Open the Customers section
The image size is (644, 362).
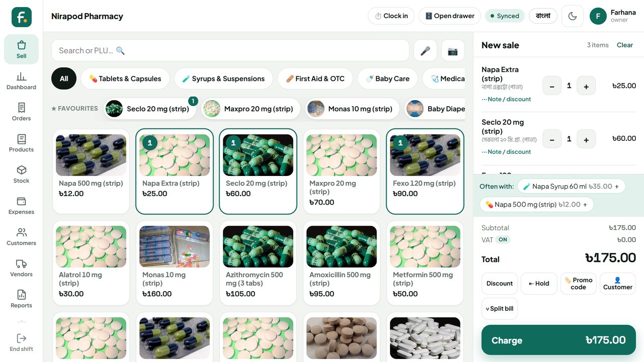21,236
